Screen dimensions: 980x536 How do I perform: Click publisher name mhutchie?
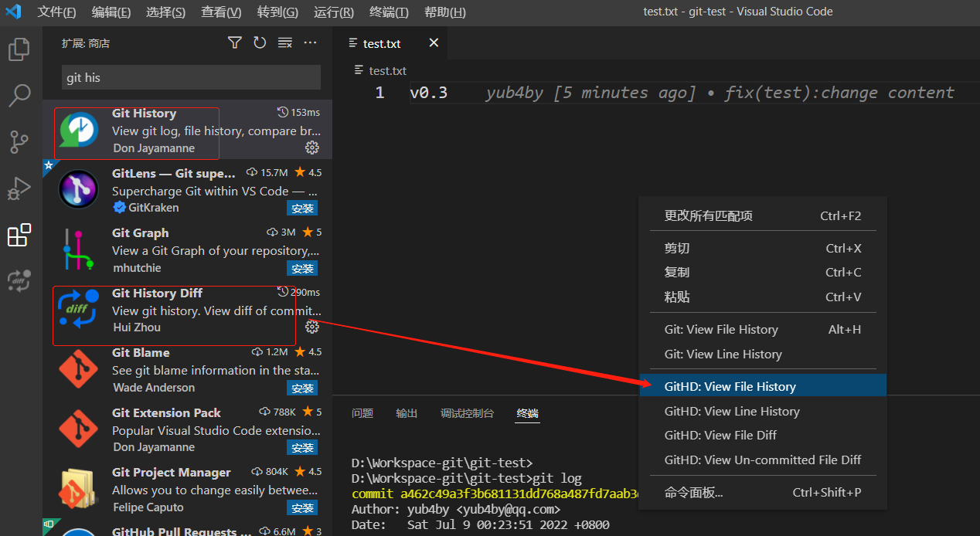137,268
